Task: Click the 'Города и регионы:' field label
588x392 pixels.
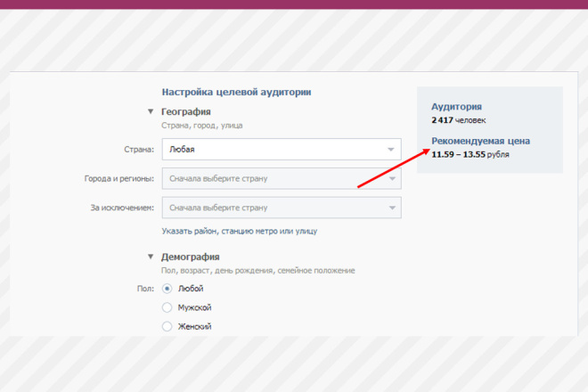Action: (118, 178)
